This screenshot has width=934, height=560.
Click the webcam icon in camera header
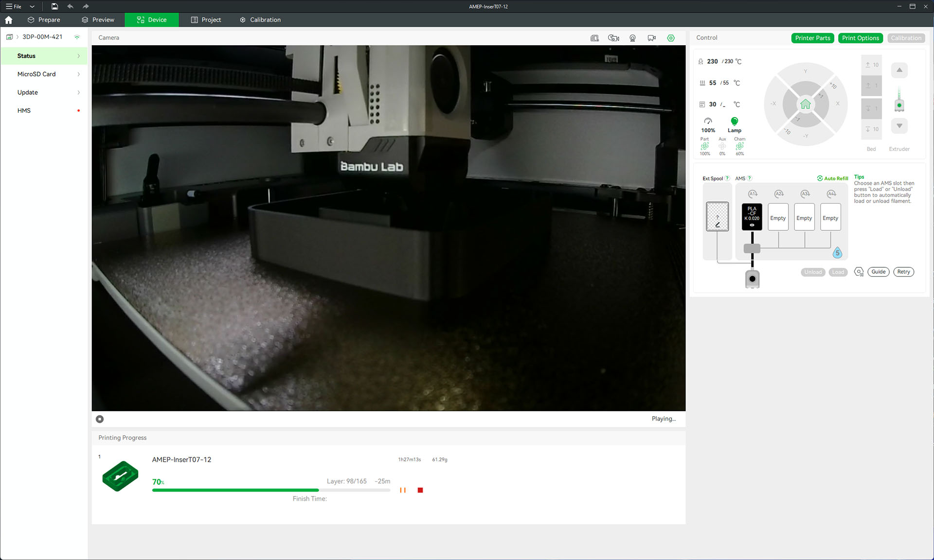click(x=632, y=38)
